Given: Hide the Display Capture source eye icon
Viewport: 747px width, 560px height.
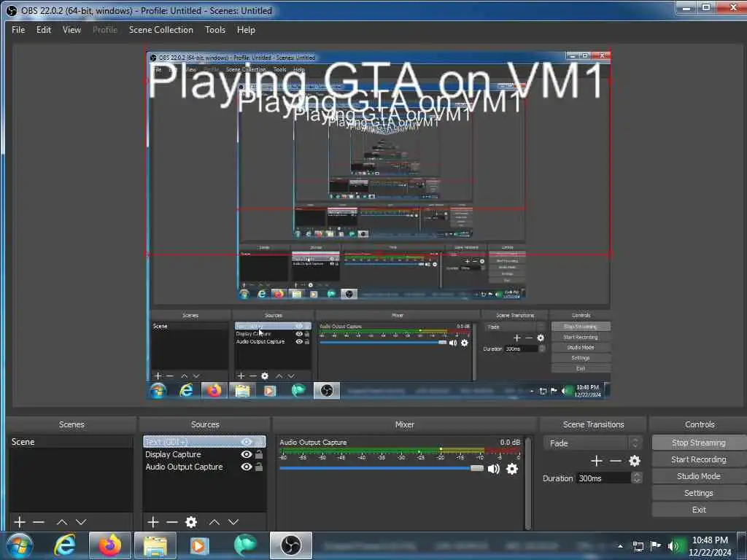Looking at the screenshot, I should 247,454.
